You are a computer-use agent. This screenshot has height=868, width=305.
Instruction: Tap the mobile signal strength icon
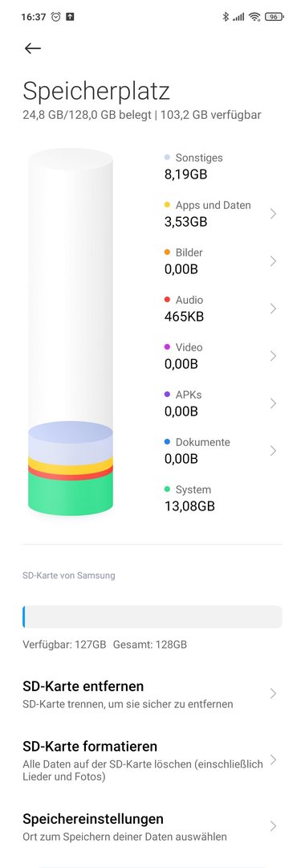[x=238, y=17]
